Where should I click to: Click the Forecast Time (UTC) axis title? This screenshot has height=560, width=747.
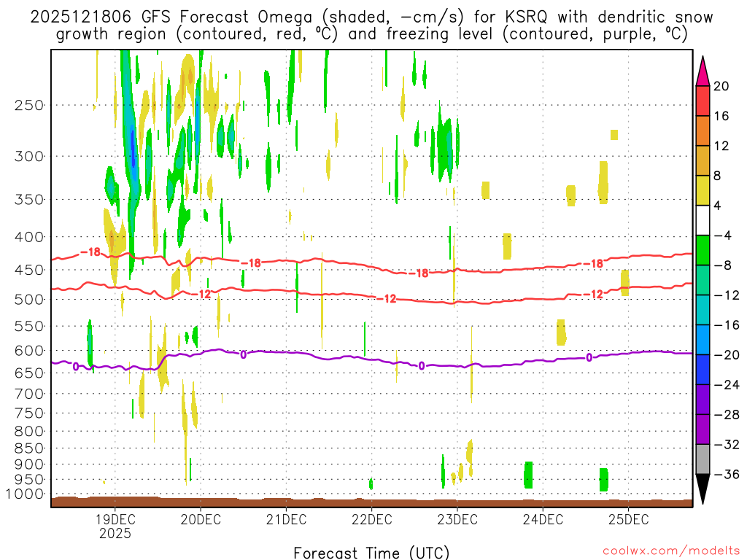(x=371, y=552)
